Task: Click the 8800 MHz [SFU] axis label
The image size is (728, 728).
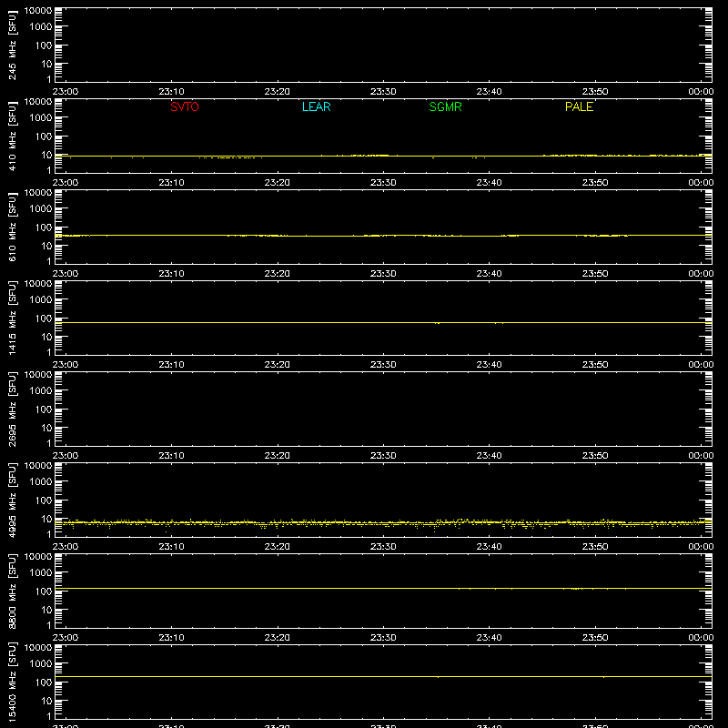Action: pyautogui.click(x=12, y=591)
